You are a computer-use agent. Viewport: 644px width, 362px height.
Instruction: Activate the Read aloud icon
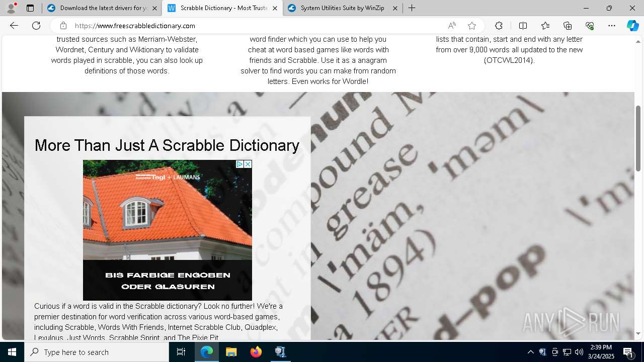(x=452, y=26)
